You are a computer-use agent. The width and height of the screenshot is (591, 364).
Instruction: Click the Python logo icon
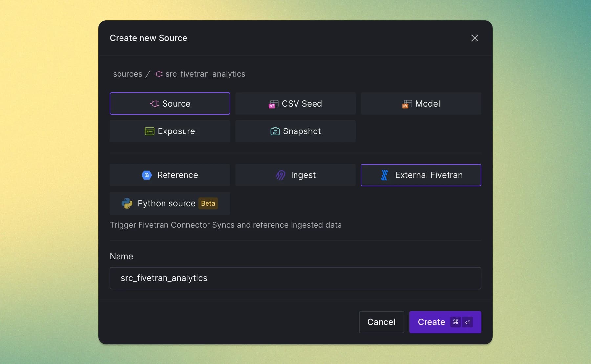pos(127,203)
